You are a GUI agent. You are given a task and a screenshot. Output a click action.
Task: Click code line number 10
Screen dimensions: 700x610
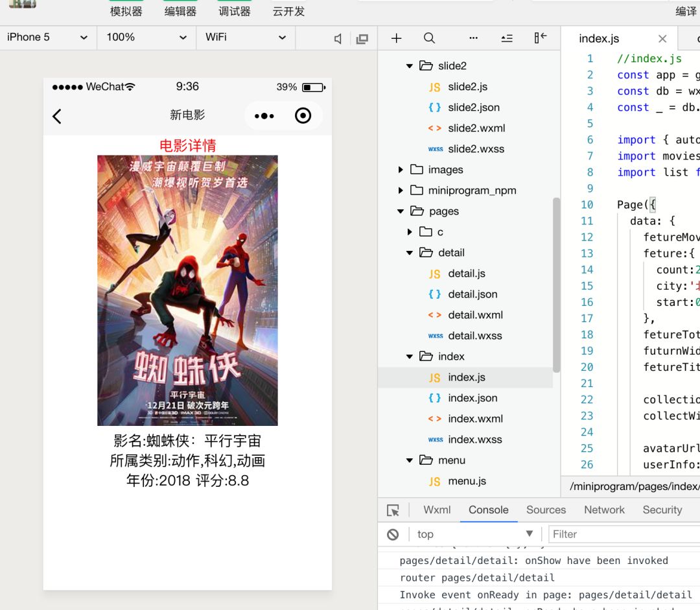(587, 205)
